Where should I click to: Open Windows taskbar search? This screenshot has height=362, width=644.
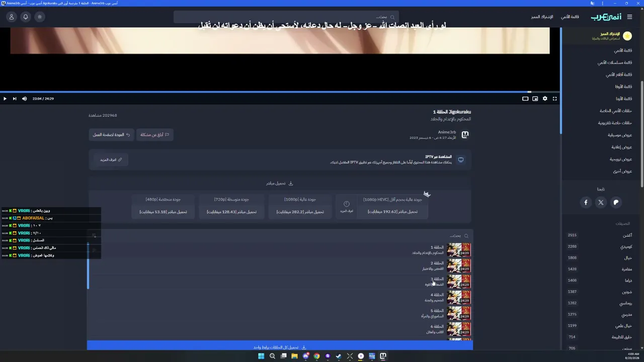click(x=272, y=356)
